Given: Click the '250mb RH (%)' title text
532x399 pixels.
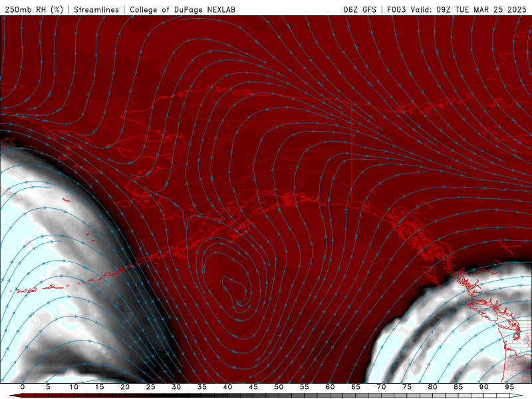Looking at the screenshot, I should coord(34,9).
